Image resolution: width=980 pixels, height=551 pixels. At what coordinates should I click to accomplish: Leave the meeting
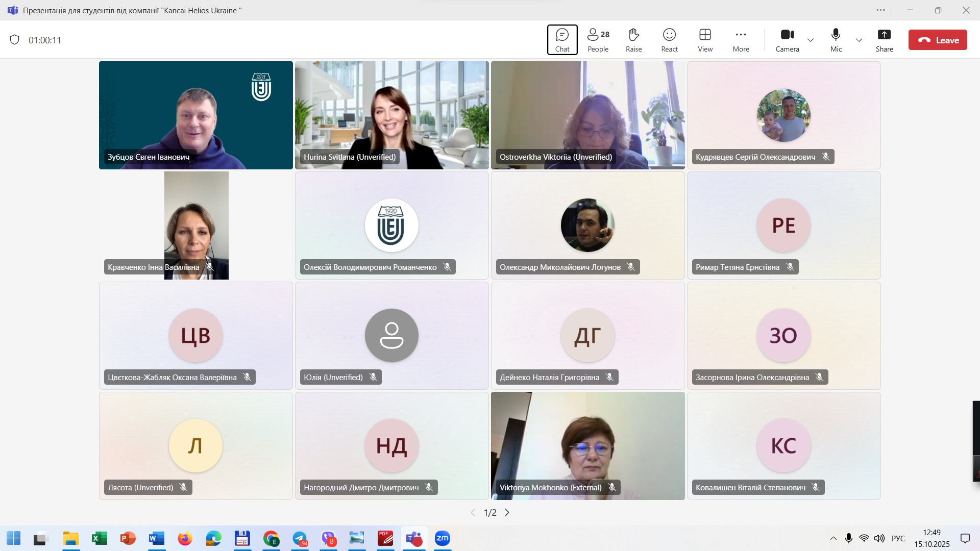tap(937, 40)
